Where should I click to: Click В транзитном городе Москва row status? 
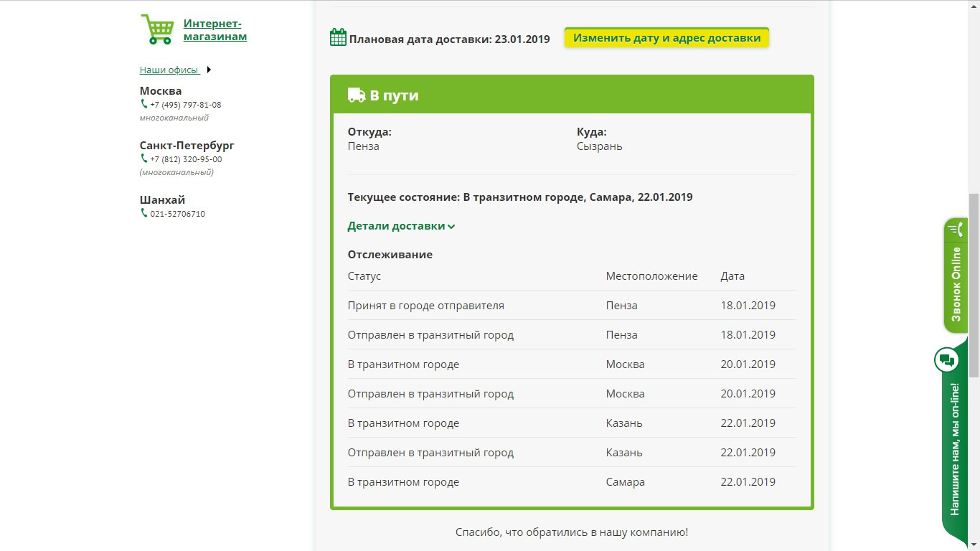coord(403,364)
